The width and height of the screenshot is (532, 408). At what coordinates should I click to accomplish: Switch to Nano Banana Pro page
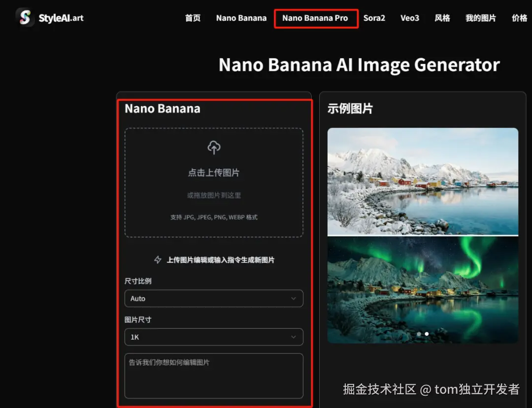(x=315, y=18)
